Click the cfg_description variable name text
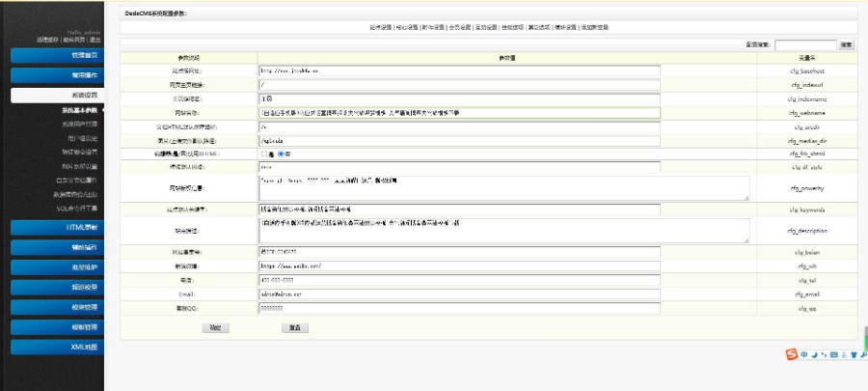Image resolution: width=868 pixels, height=391 pixels. click(807, 231)
